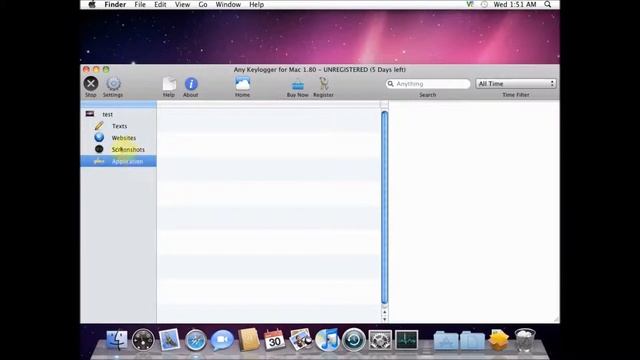Click the Stop recording icon
This screenshot has height=360, width=640.
[91, 84]
